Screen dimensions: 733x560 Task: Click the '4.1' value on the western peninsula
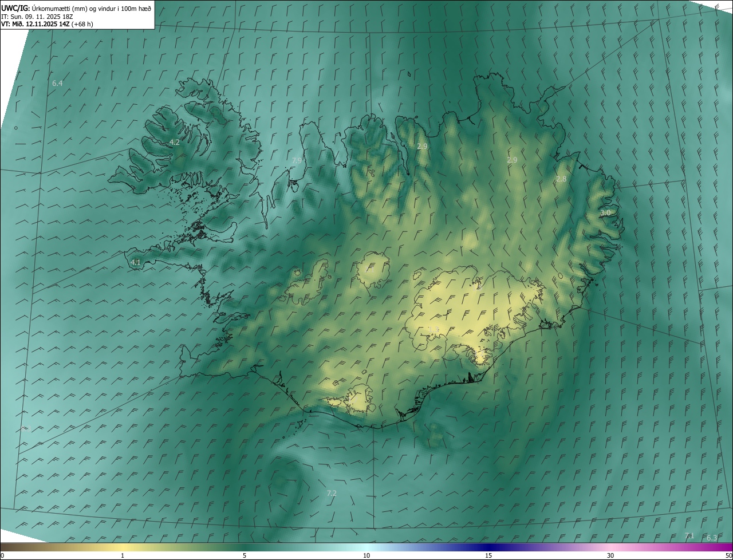(136, 263)
